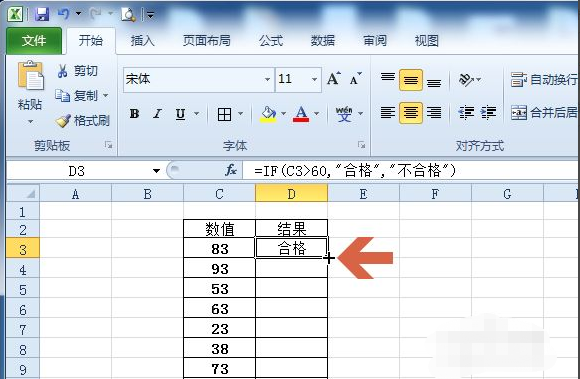Open the underline style dropdown arrow
Screen dimensions: 580x379
(197, 114)
